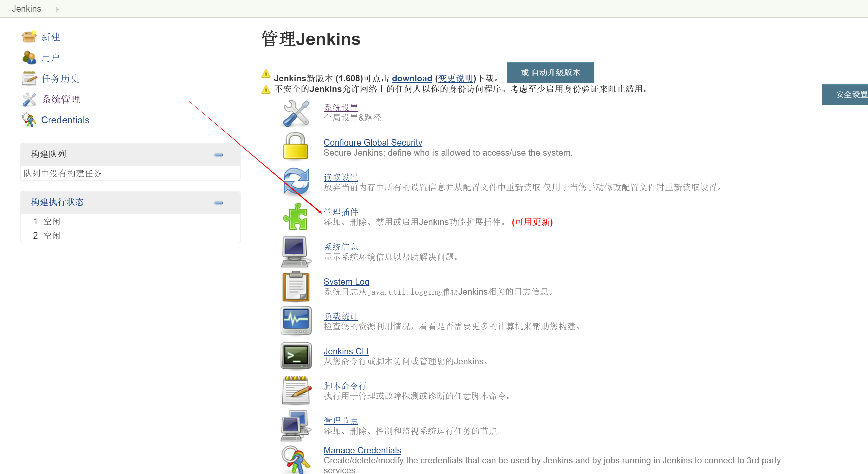Click the computer icon for 系统信息
Image resolution: width=868 pixels, height=474 pixels.
click(x=296, y=252)
